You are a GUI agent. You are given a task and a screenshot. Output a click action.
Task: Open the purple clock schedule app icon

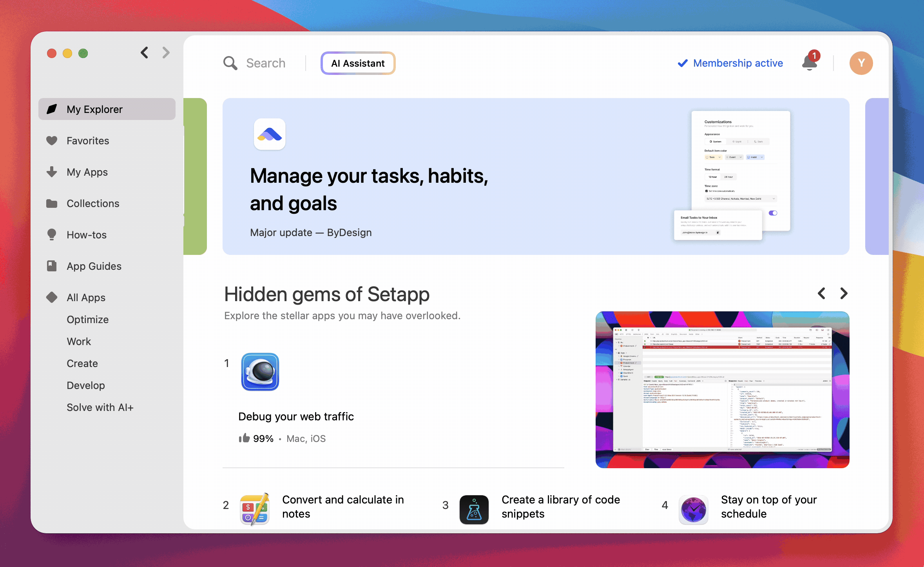(x=693, y=509)
